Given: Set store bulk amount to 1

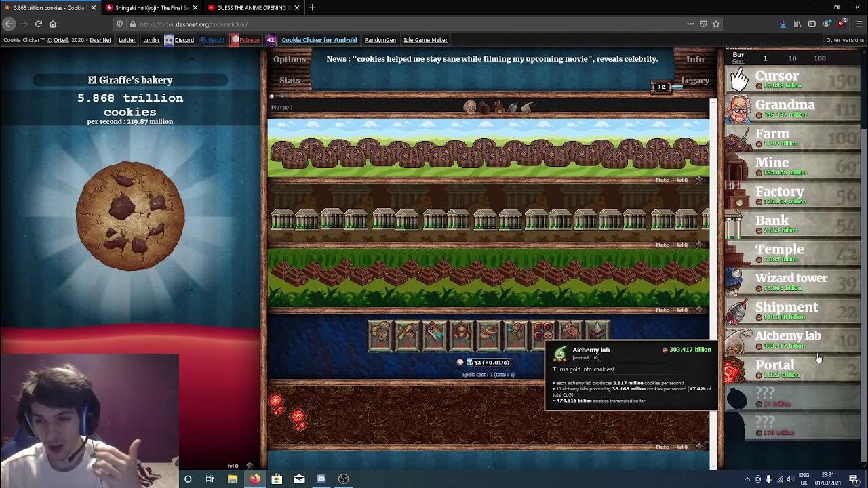Looking at the screenshot, I should [x=766, y=58].
